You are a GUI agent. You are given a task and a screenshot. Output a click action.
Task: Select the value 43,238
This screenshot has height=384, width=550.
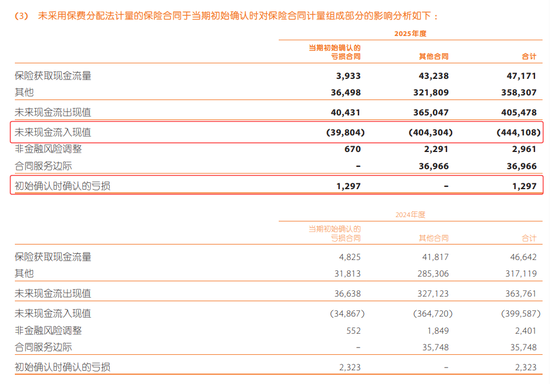[x=434, y=76]
